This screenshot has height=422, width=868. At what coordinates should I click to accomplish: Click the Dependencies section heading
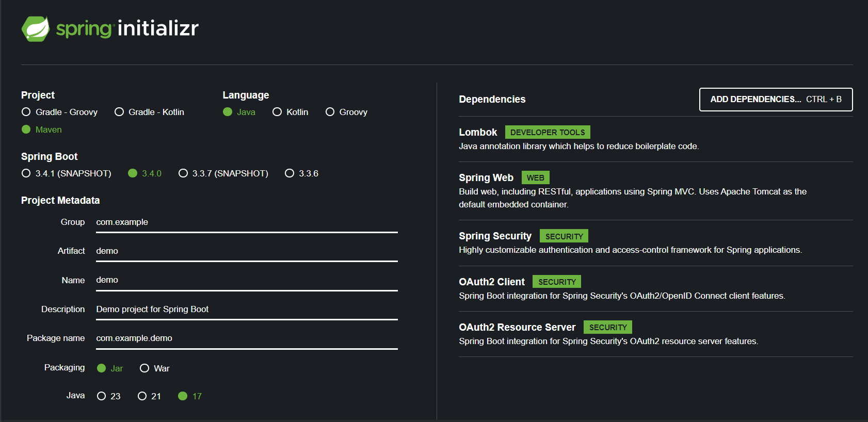[492, 99]
